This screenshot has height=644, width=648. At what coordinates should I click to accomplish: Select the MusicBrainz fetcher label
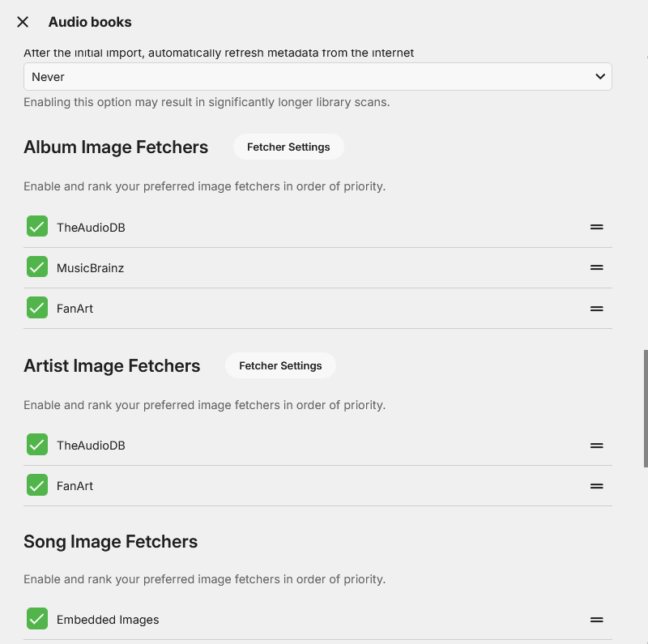click(90, 267)
